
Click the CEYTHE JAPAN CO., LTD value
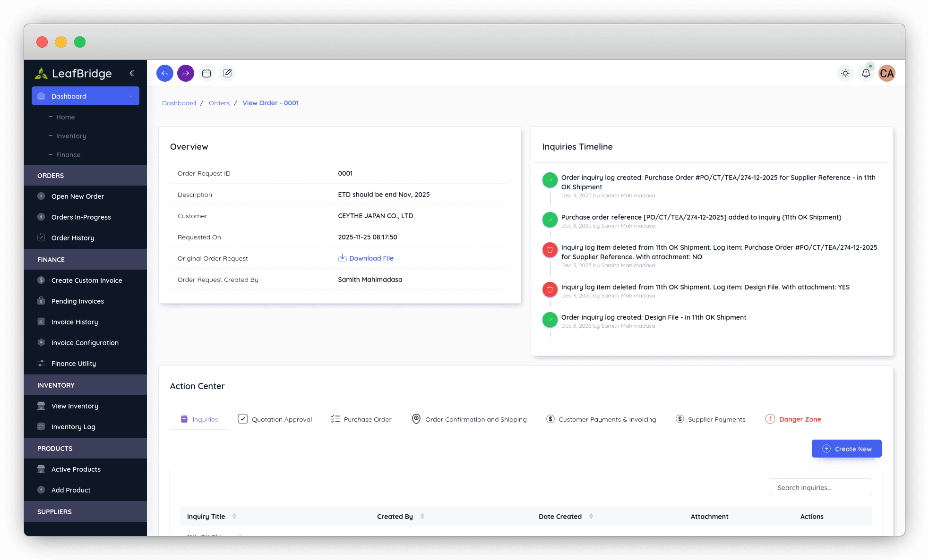375,216
